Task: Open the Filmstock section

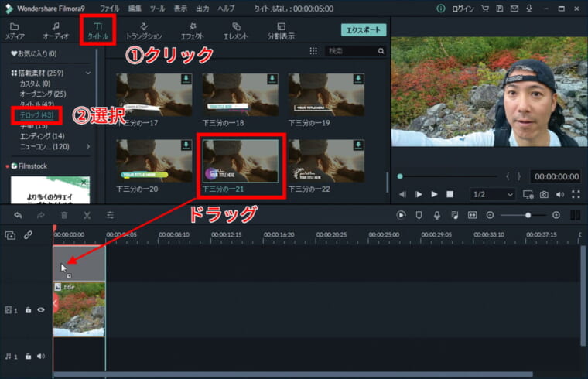Action: click(x=29, y=166)
